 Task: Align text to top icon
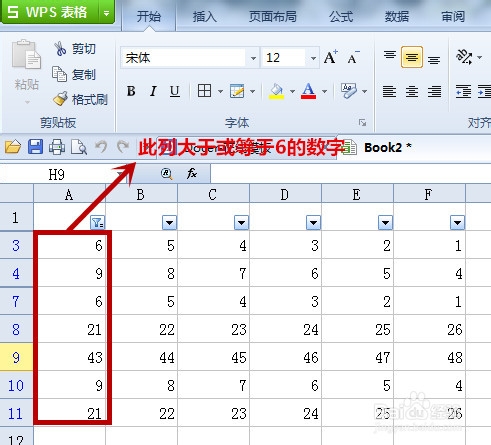pos(390,56)
